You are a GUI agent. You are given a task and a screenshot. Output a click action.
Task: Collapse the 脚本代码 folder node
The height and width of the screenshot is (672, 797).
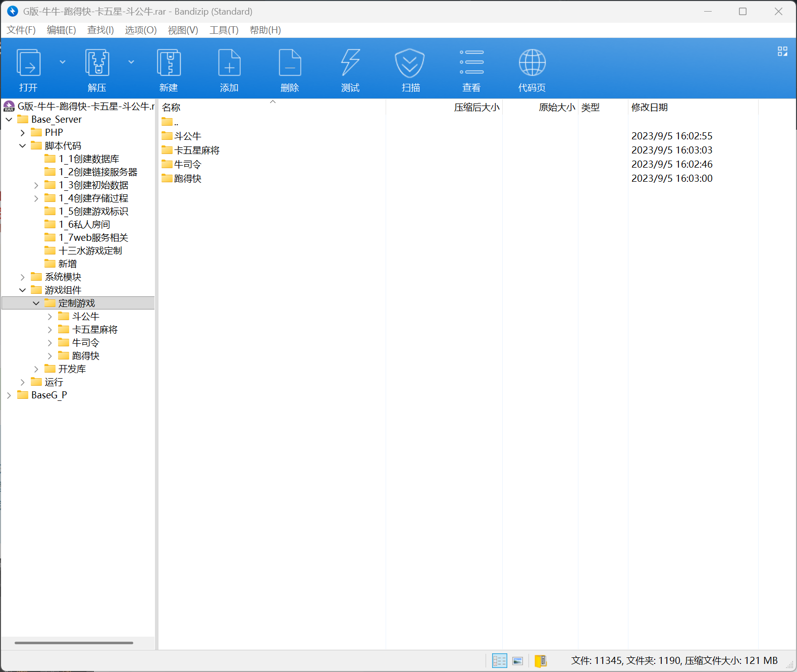tap(23, 146)
